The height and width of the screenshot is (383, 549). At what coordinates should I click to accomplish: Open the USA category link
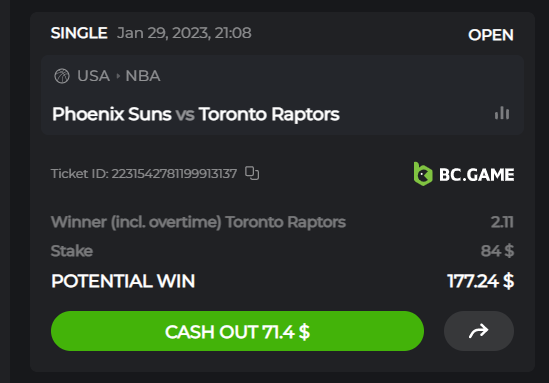point(93,76)
